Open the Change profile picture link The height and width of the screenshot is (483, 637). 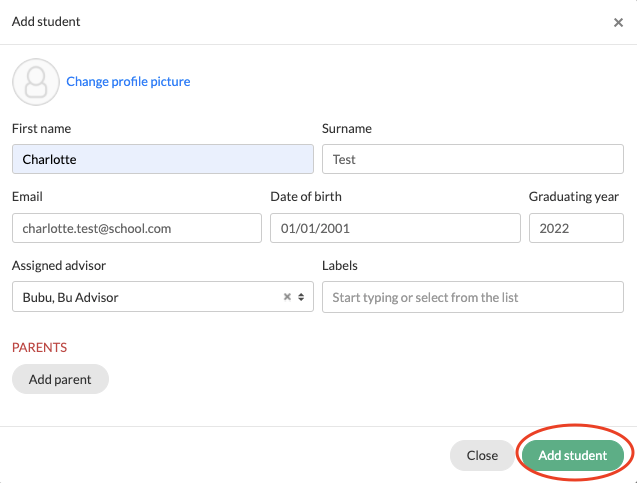click(128, 82)
